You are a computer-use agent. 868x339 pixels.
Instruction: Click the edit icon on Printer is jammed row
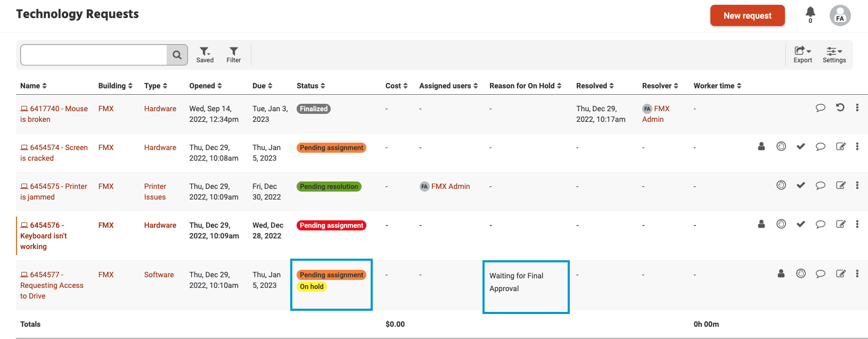point(841,185)
